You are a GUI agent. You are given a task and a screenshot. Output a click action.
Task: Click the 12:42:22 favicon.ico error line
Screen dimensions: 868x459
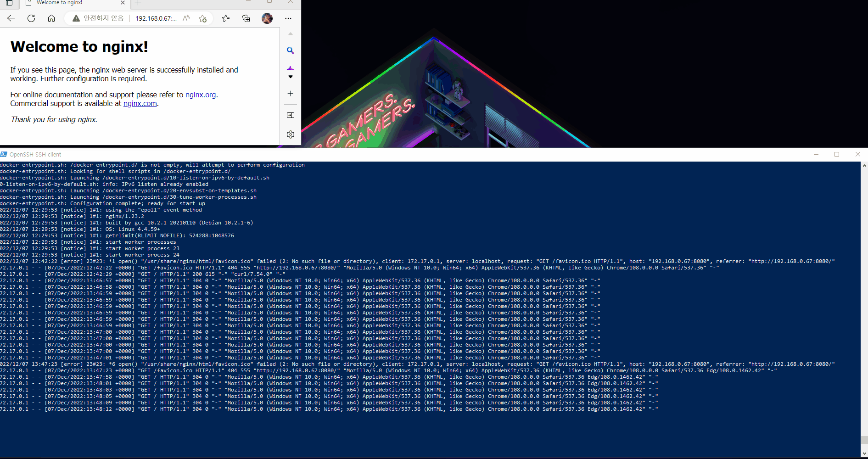[417, 262]
